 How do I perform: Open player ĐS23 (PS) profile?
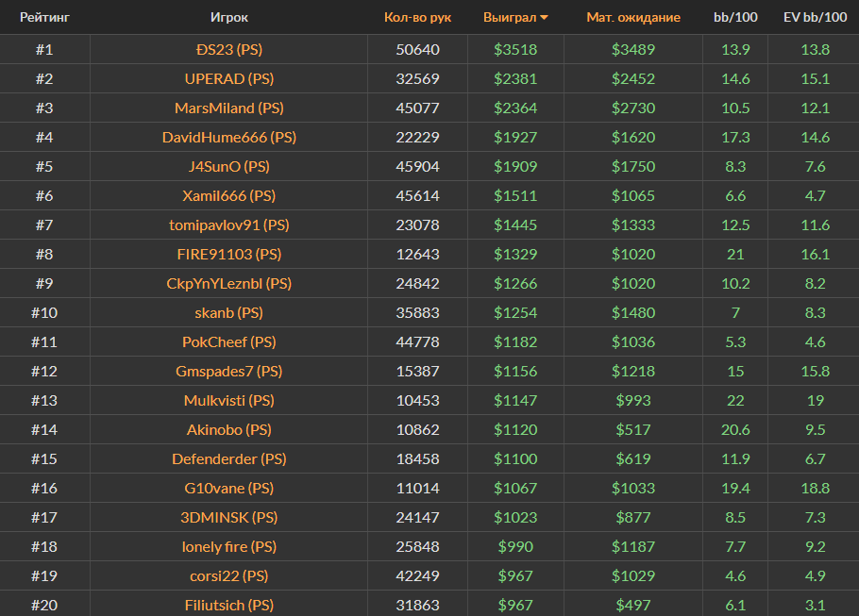click(228, 49)
